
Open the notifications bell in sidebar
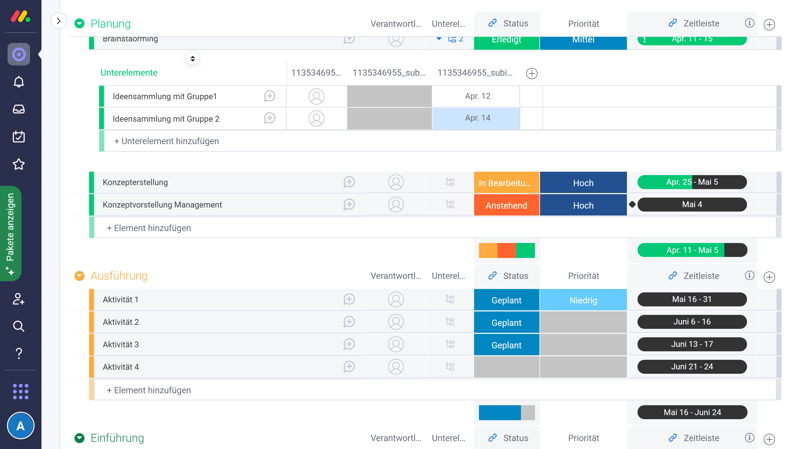pyautogui.click(x=19, y=82)
